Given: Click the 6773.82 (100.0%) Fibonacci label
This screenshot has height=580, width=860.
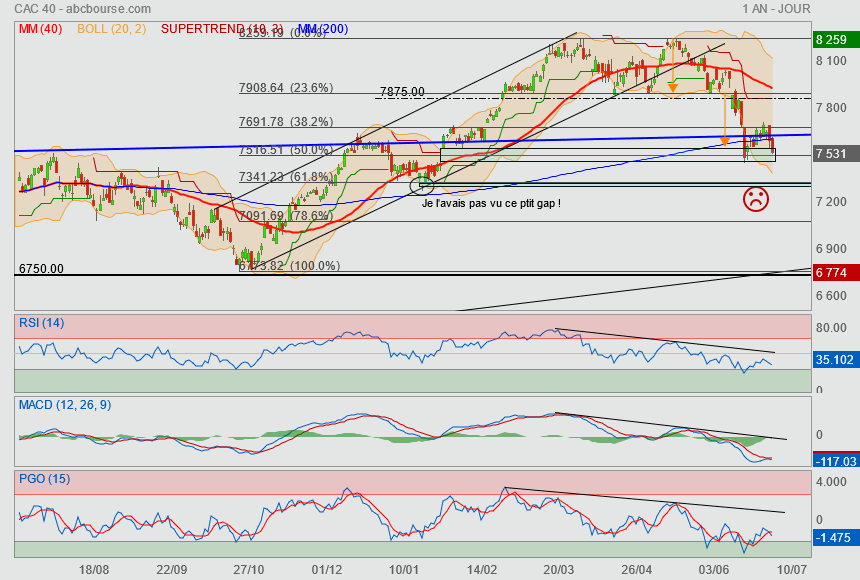Looking at the screenshot, I should [x=290, y=266].
